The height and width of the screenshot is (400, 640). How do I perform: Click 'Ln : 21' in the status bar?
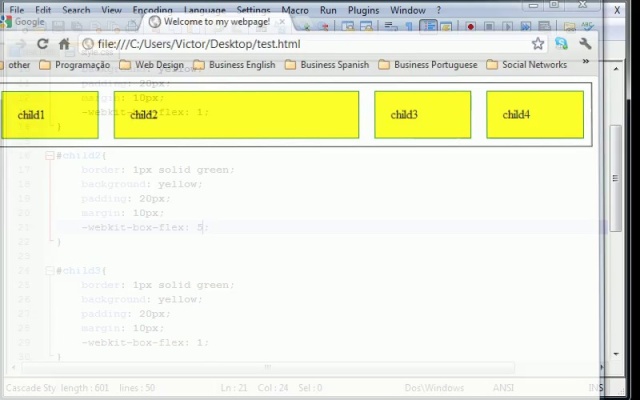tap(234, 387)
